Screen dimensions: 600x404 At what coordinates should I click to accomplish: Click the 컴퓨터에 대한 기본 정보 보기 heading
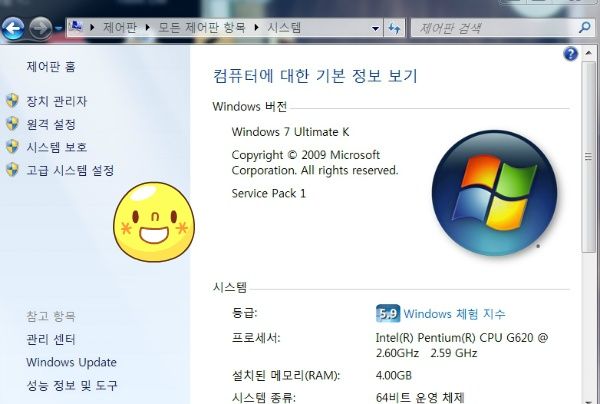(315, 75)
